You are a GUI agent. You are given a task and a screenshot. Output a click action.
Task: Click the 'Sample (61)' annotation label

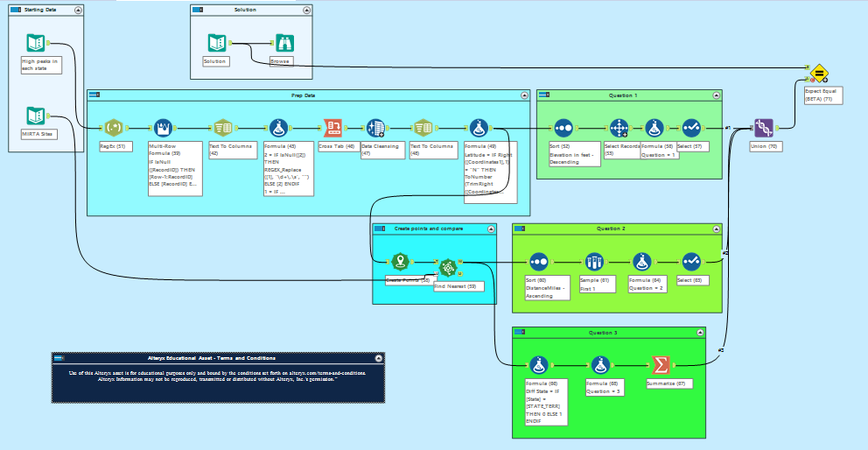(597, 285)
